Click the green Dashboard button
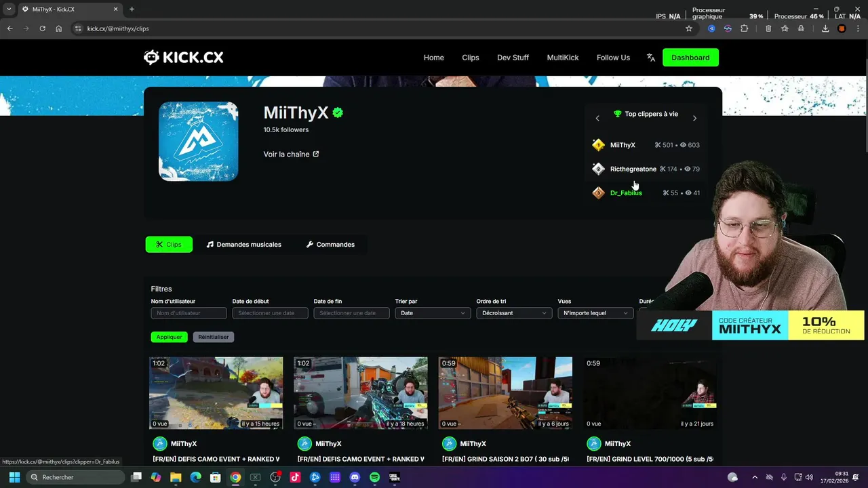 [690, 58]
